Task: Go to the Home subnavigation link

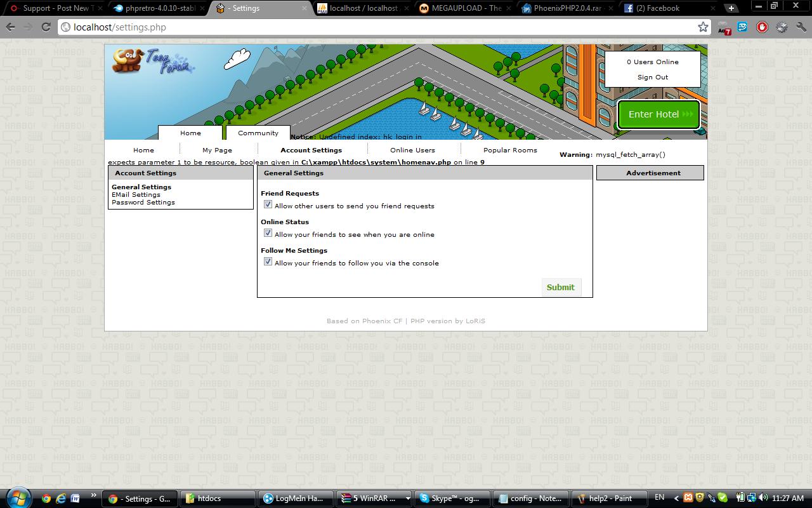Action: click(143, 150)
